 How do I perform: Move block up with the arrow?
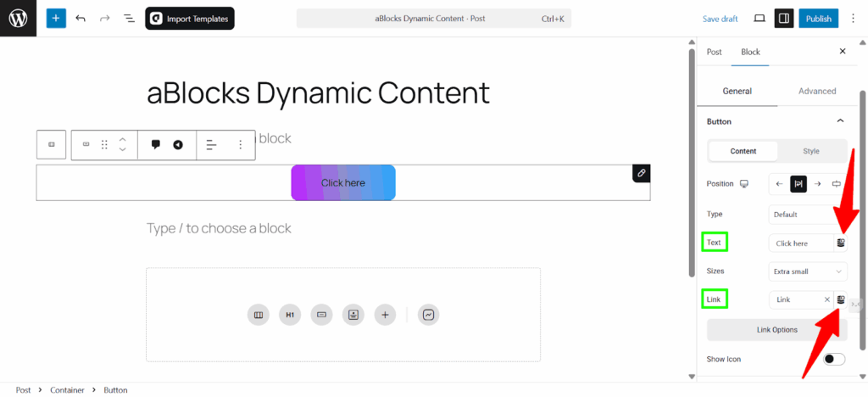coord(123,139)
